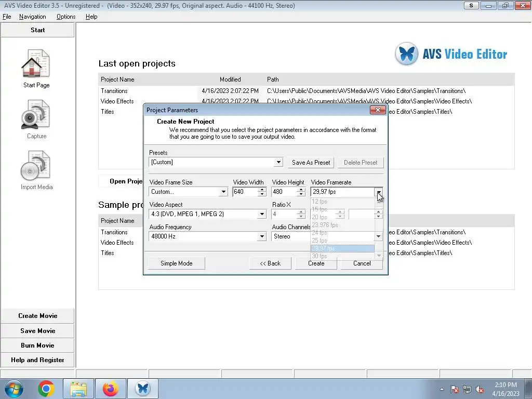Select Titles in Sample projects list
The height and width of the screenshot is (399, 532).
coord(107,253)
